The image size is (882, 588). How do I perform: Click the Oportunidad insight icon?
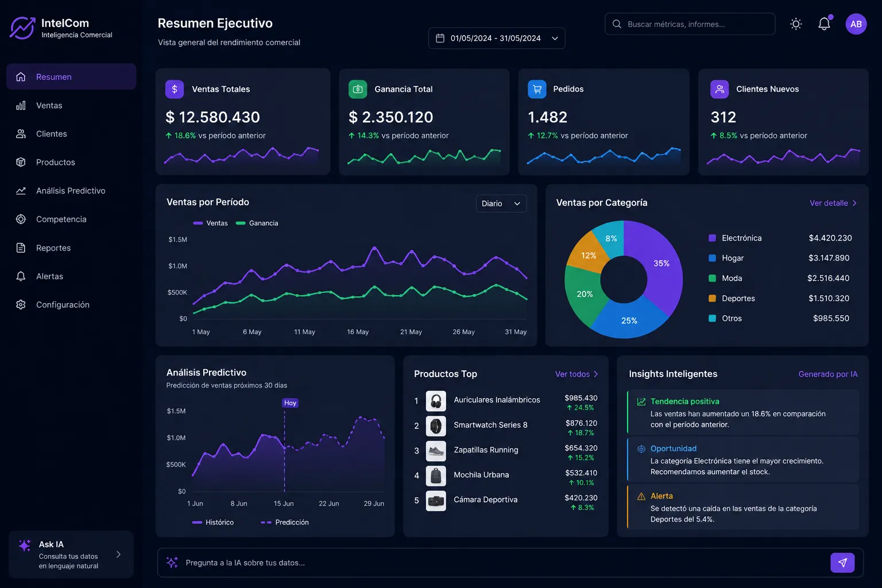point(641,449)
